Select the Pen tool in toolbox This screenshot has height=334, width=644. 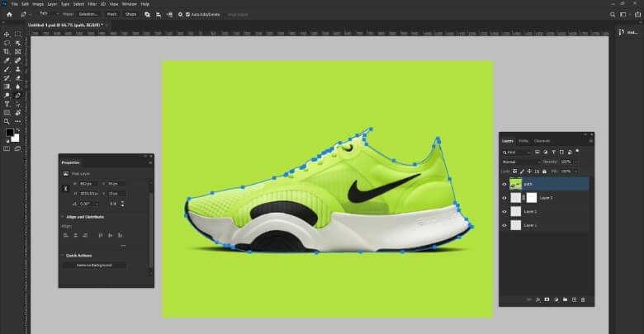tap(17, 95)
